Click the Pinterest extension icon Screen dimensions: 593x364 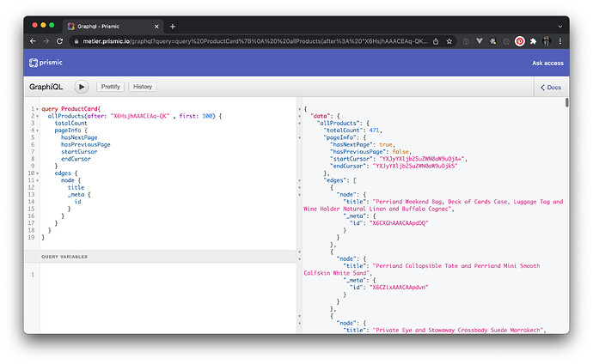[519, 40]
